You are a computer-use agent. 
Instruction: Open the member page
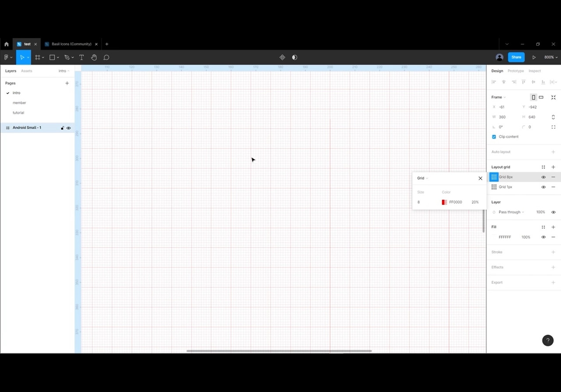pyautogui.click(x=19, y=103)
